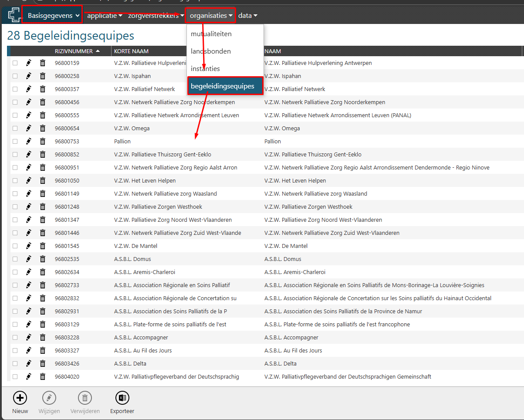The width and height of the screenshot is (524, 420).
Task: Click pencil icon for V.Z.W. De Mantel
Action: tap(29, 246)
